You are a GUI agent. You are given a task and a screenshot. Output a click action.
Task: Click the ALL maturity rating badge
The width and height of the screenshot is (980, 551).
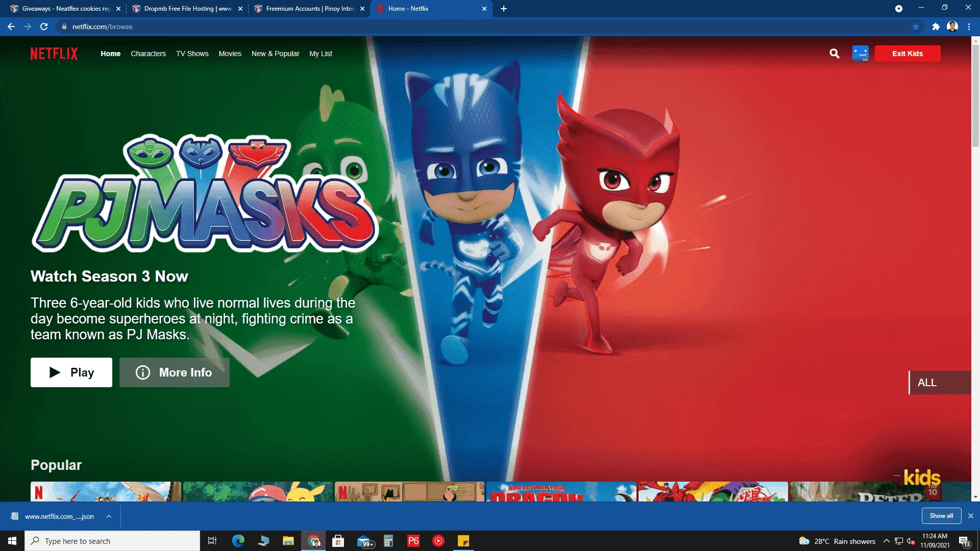tap(939, 383)
